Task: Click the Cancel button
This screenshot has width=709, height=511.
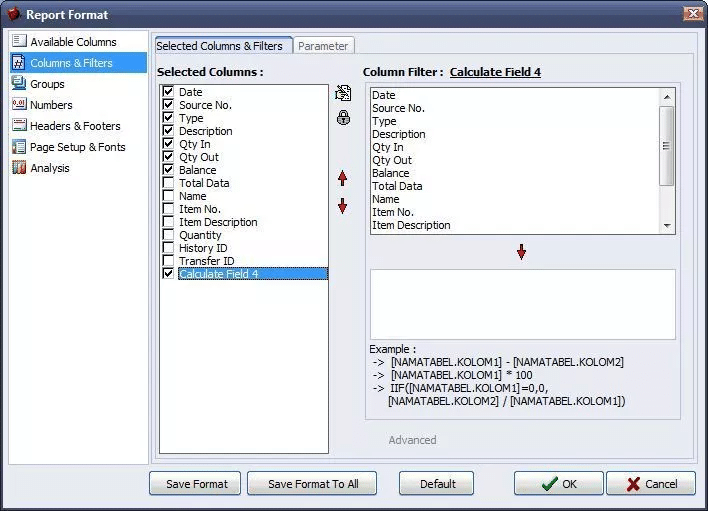Action: [651, 483]
